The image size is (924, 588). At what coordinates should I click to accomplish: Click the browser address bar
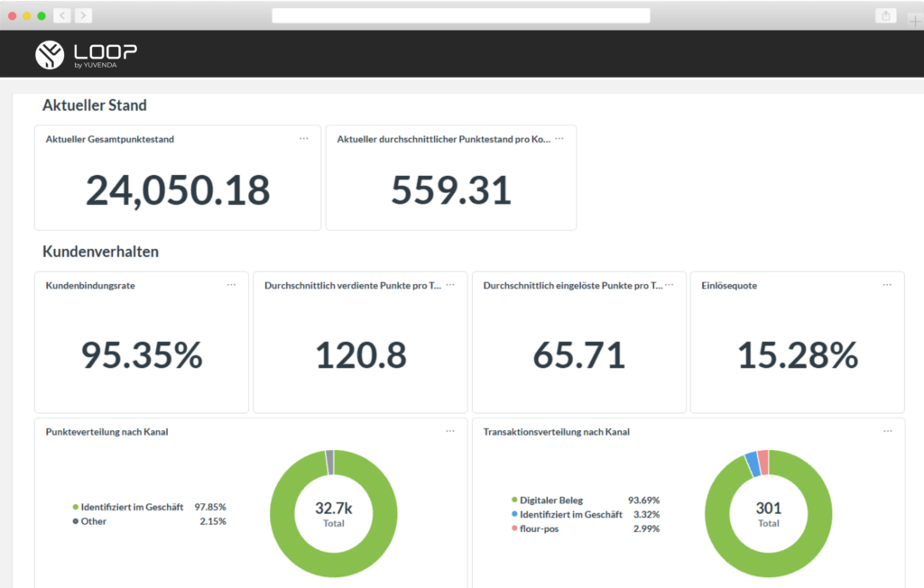(x=461, y=15)
